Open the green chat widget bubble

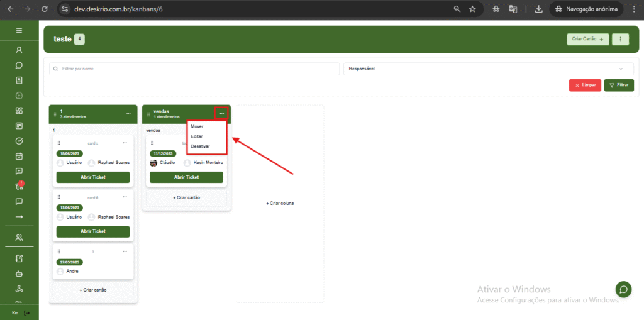623,289
